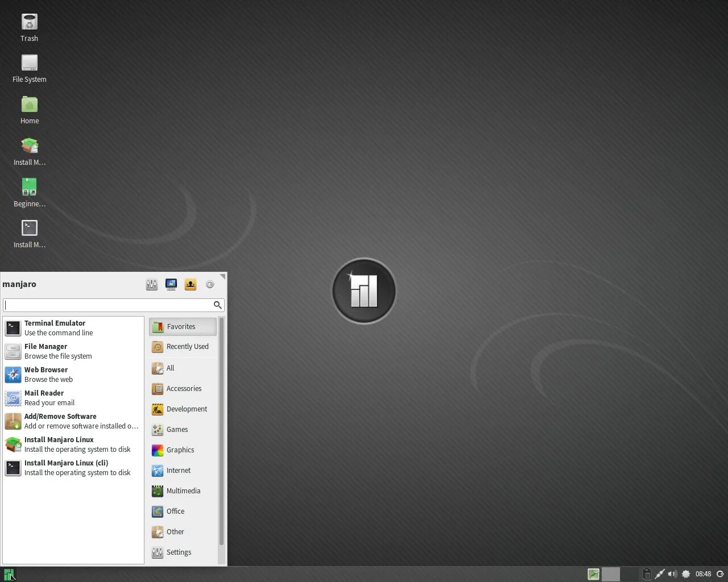Select the All category
The width and height of the screenshot is (728, 582).
point(183,368)
